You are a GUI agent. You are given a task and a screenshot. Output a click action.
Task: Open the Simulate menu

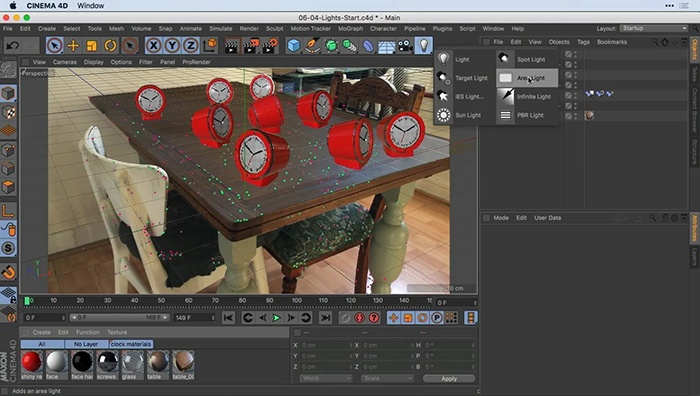221,29
